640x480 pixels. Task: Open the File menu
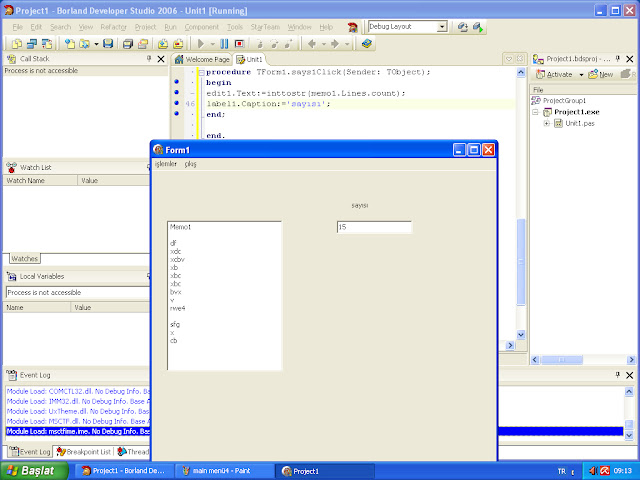tap(18, 27)
